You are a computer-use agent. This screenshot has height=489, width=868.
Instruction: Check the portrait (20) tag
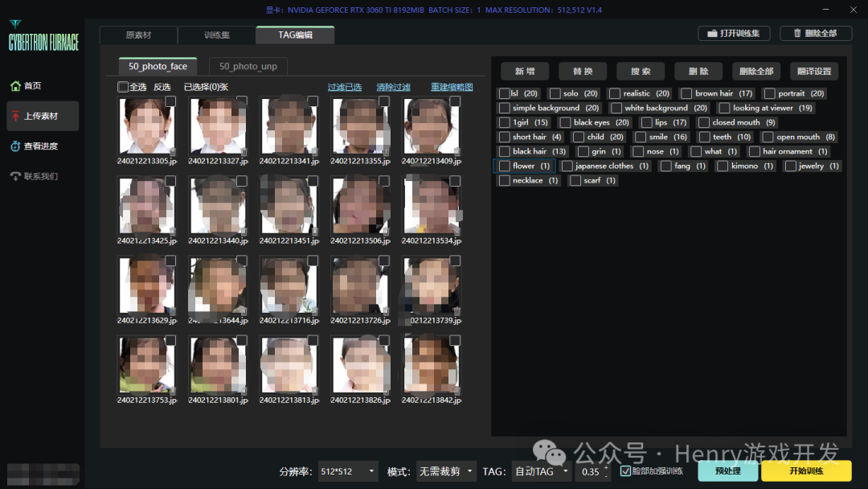point(769,93)
